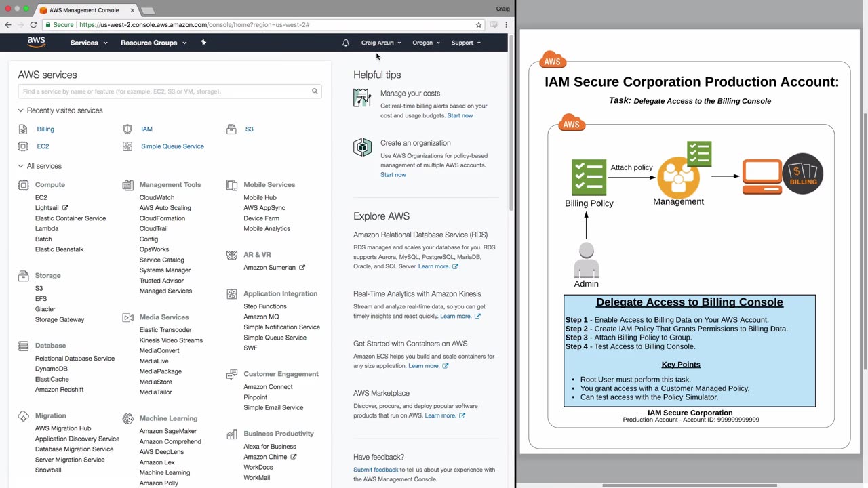Click the Compute category icon
868x488 pixels.
coord(23,184)
